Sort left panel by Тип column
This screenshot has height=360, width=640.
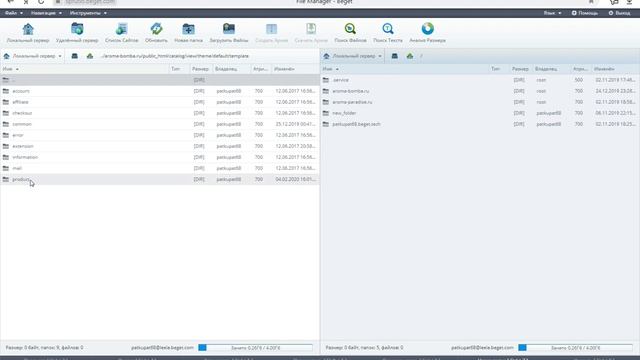click(175, 69)
